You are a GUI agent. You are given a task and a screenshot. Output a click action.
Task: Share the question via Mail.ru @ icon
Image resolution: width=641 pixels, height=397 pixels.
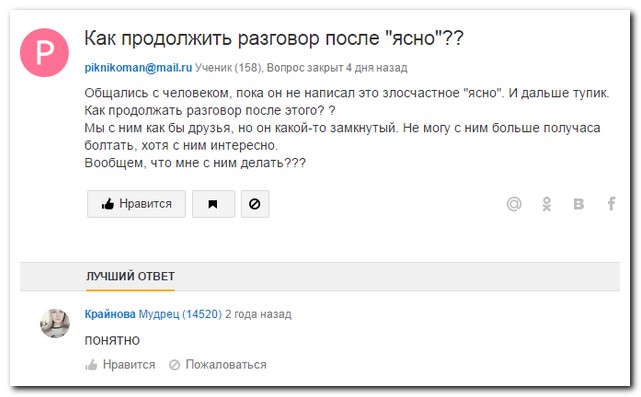(x=514, y=203)
